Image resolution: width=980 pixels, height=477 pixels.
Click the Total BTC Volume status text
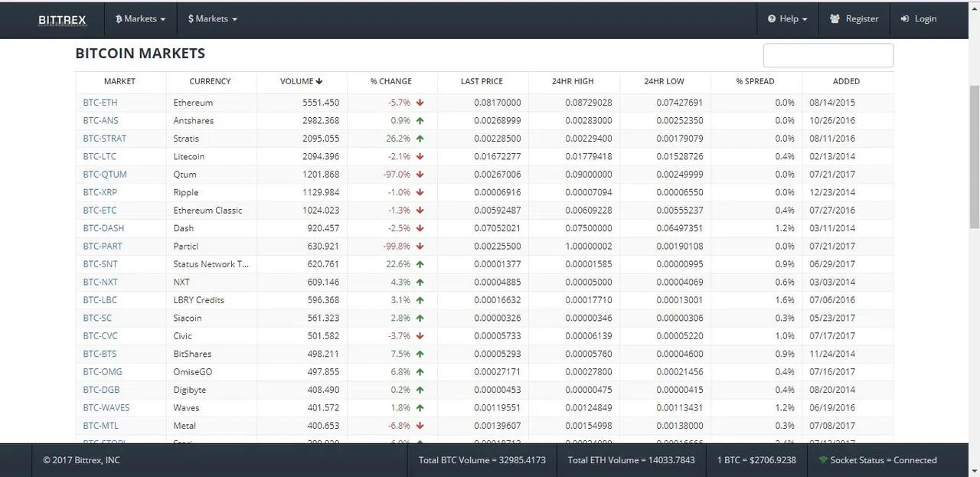tap(482, 460)
